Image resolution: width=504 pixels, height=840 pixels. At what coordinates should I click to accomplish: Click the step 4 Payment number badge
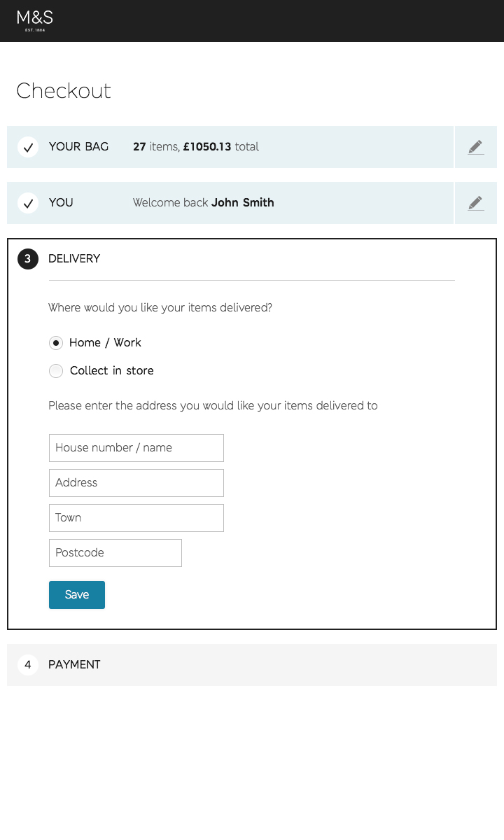coord(28,665)
